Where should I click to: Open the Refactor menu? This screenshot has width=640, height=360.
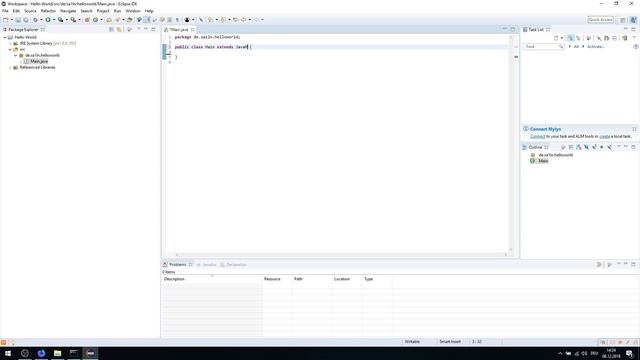coord(48,11)
